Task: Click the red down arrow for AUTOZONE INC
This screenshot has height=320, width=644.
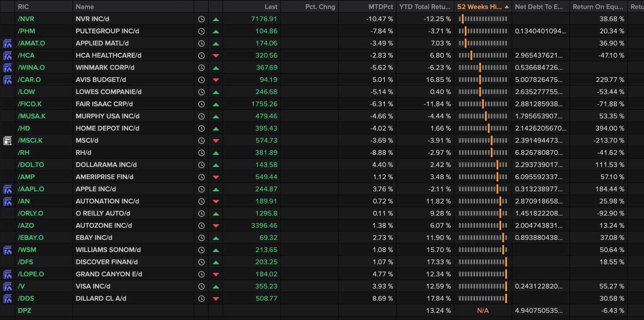Action: [216, 226]
